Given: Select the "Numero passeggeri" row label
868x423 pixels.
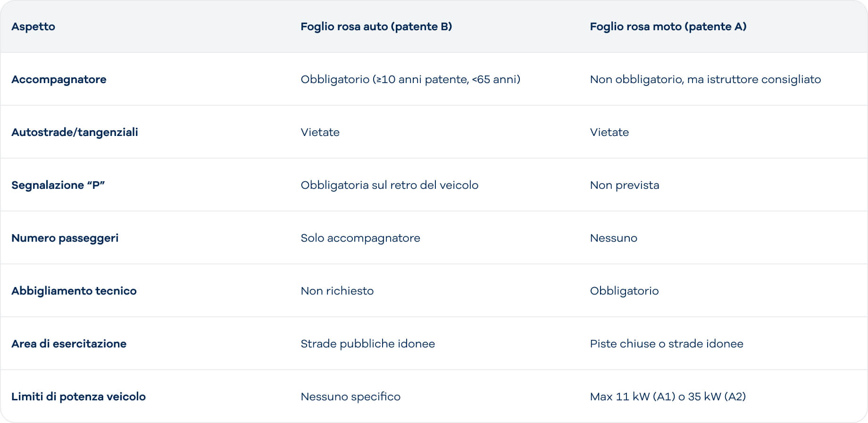Looking at the screenshot, I should point(65,238).
